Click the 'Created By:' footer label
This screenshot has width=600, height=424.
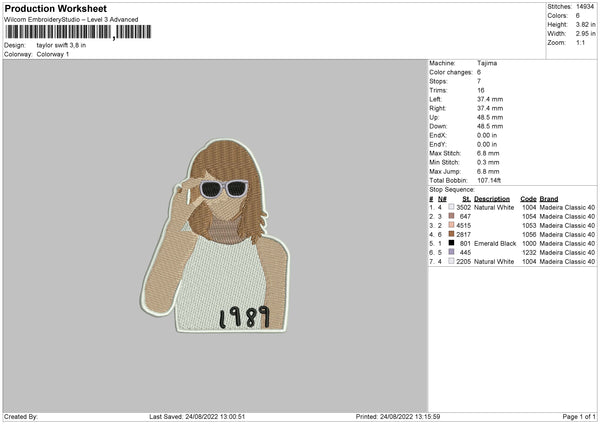tap(21, 417)
